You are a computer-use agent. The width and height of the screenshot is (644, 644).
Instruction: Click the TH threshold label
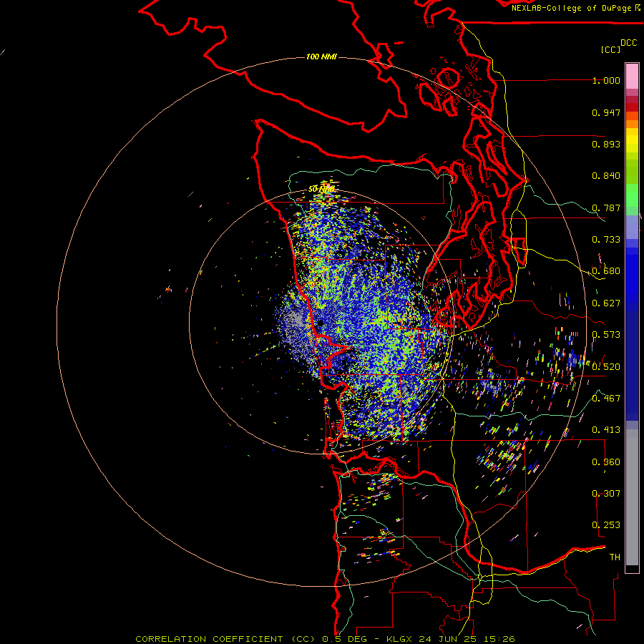click(615, 557)
